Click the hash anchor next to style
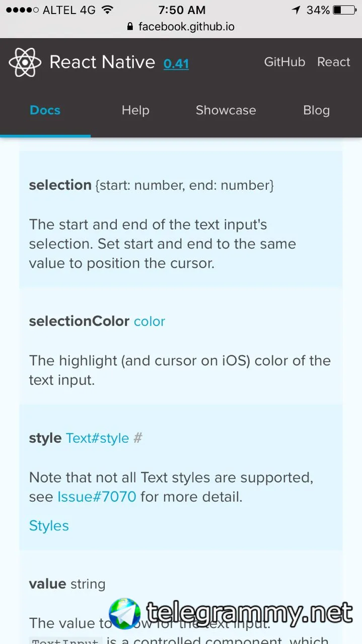 click(137, 438)
